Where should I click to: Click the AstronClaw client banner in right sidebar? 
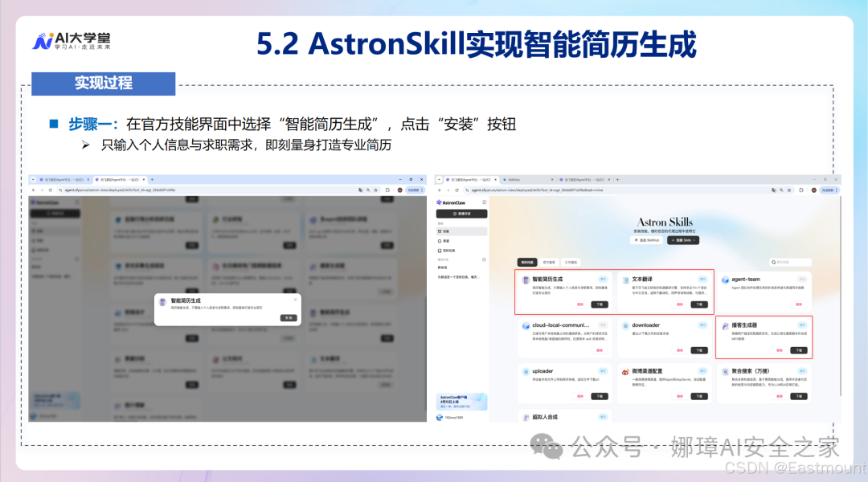[x=461, y=401]
